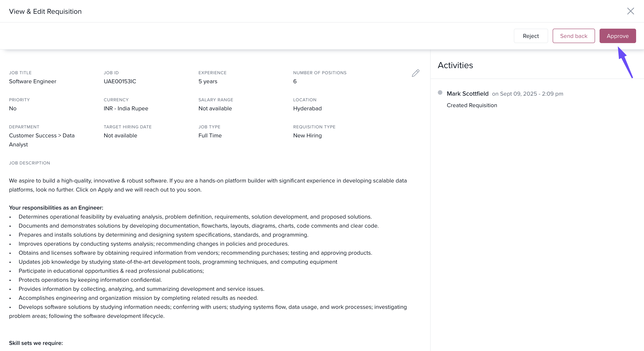The height and width of the screenshot is (351, 644).
Task: Click the Full Time job type value
Action: 210,136
